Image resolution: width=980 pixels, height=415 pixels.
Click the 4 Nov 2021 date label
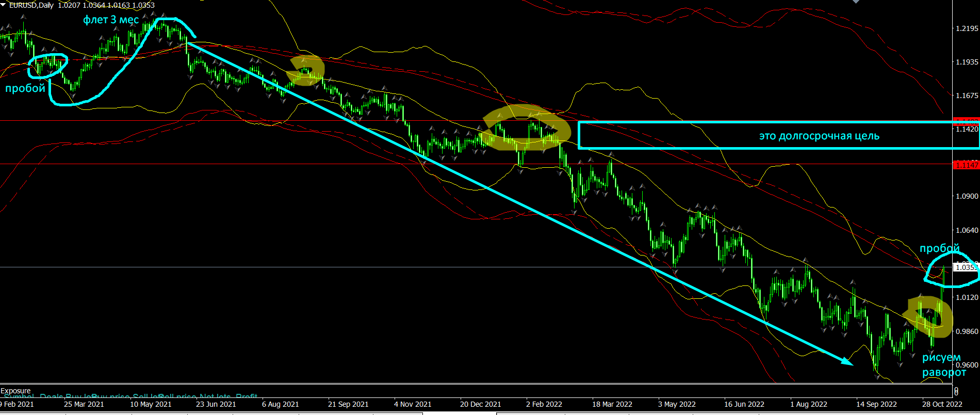tap(413, 404)
